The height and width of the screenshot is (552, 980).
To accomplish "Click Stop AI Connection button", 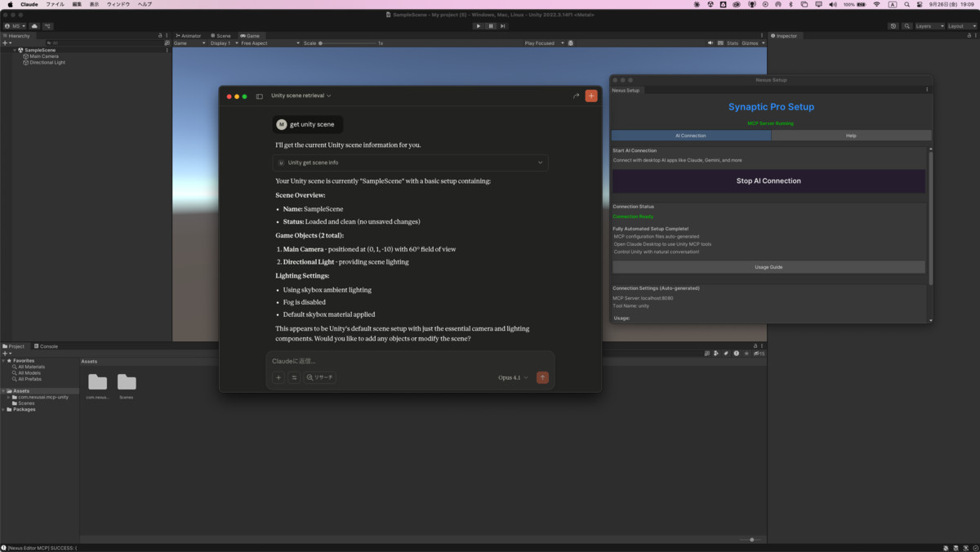I will (768, 180).
